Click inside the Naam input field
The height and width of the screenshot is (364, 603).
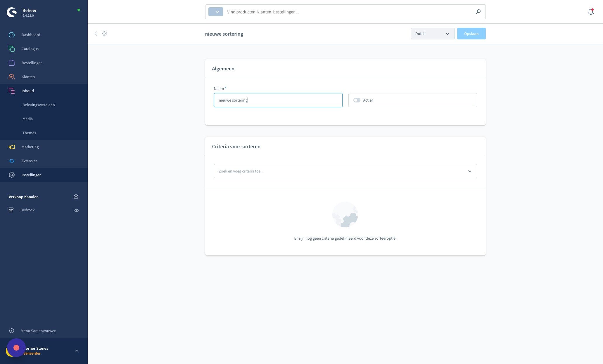278,100
